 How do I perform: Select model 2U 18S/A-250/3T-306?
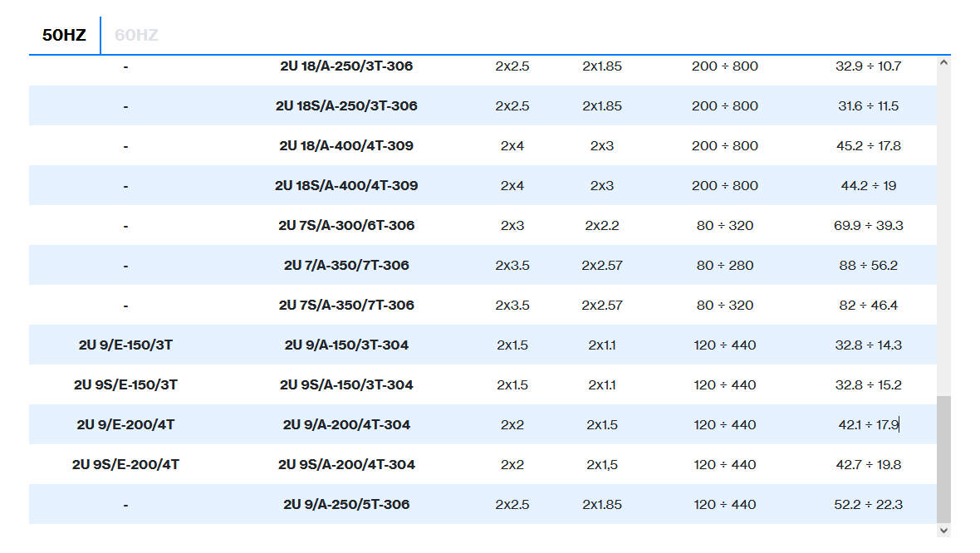coord(346,106)
